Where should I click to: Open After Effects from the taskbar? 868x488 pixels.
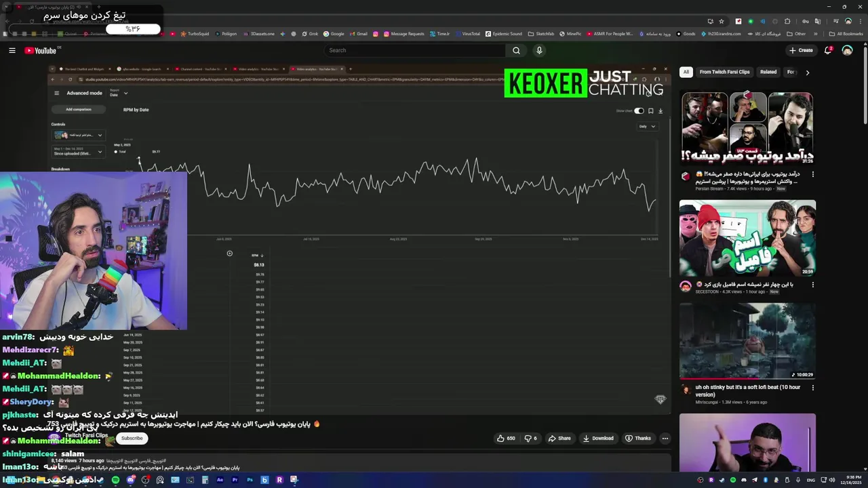click(220, 480)
